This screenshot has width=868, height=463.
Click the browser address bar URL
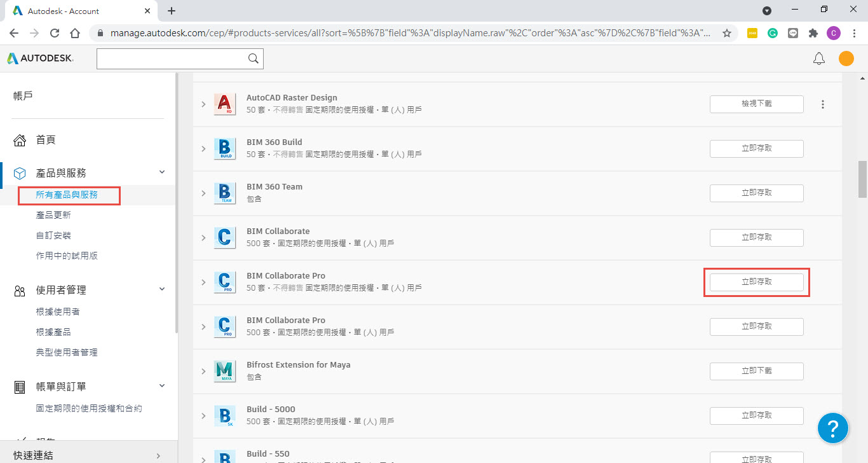pos(410,33)
